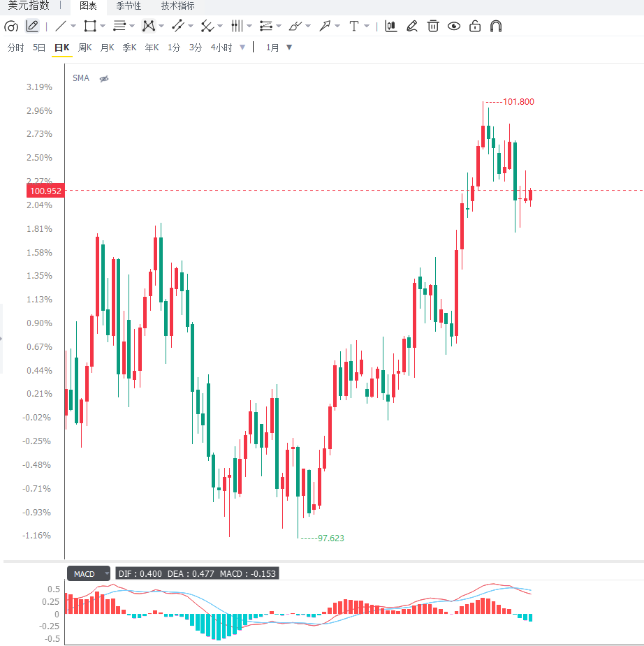Toggle the eye show-drawings icon

pos(453,27)
